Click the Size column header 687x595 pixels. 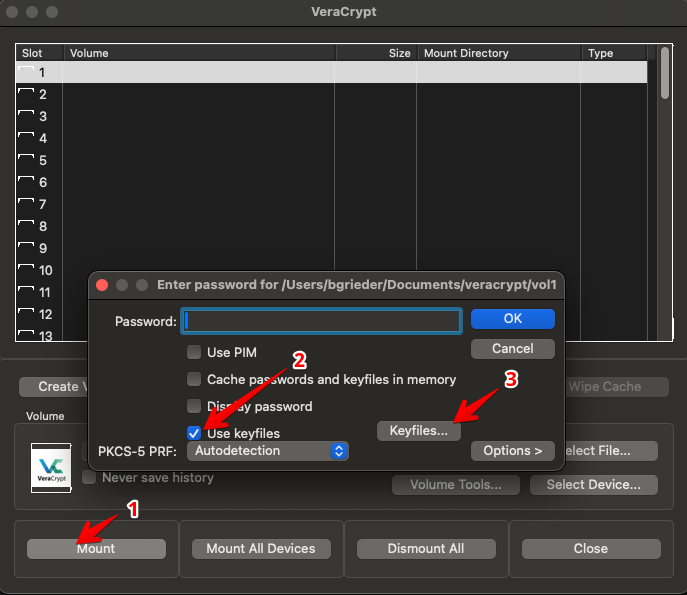click(x=376, y=53)
